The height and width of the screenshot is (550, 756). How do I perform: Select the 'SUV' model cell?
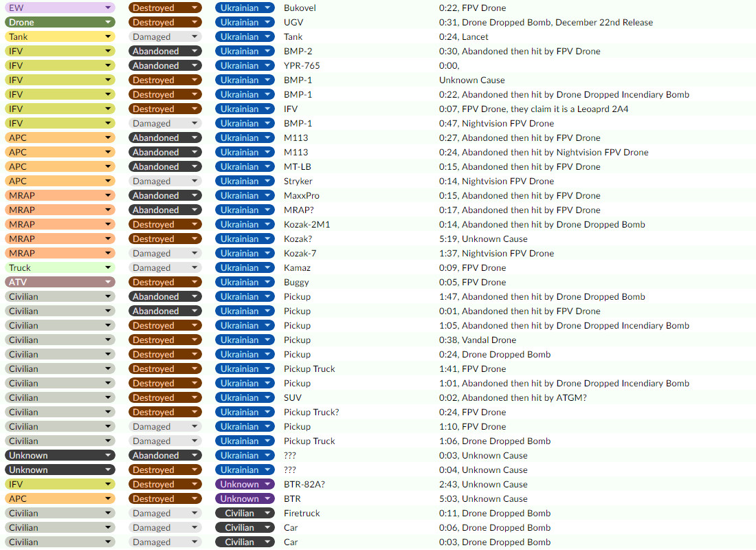[293, 397]
